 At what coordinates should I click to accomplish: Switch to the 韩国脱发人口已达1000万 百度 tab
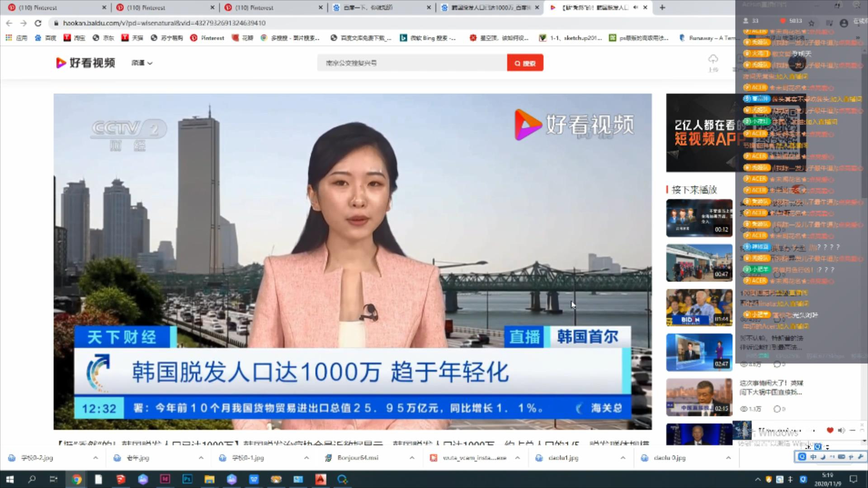click(490, 7)
